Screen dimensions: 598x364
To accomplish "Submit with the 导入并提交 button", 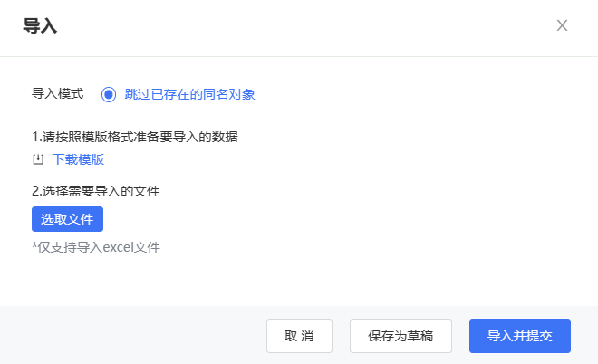I will pos(520,336).
